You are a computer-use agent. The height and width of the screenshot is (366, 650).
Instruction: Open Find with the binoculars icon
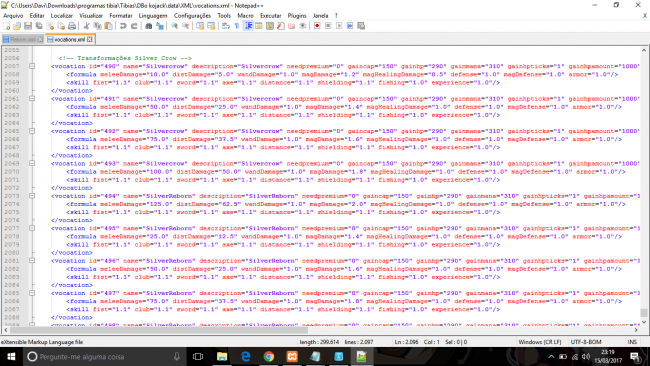click(x=149, y=26)
